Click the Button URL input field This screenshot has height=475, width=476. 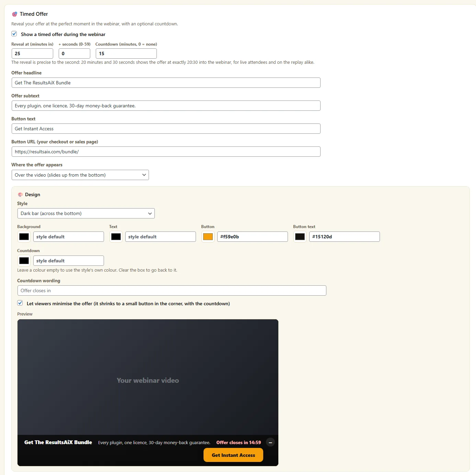coord(166,152)
